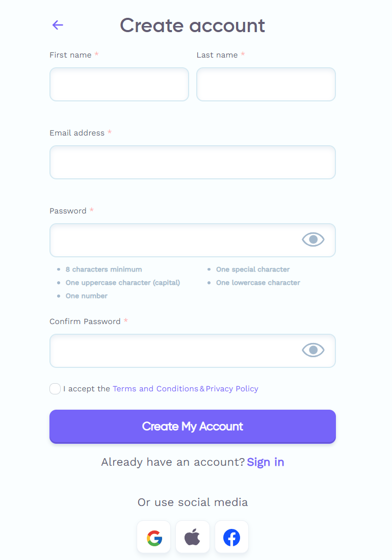The width and height of the screenshot is (392, 560).
Task: Select the Email address field
Action: (x=192, y=162)
